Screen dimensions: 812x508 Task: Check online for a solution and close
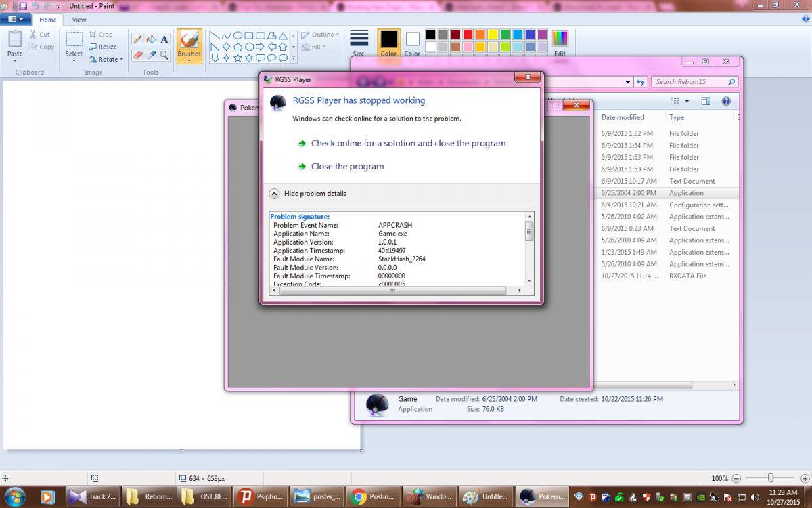(x=408, y=144)
